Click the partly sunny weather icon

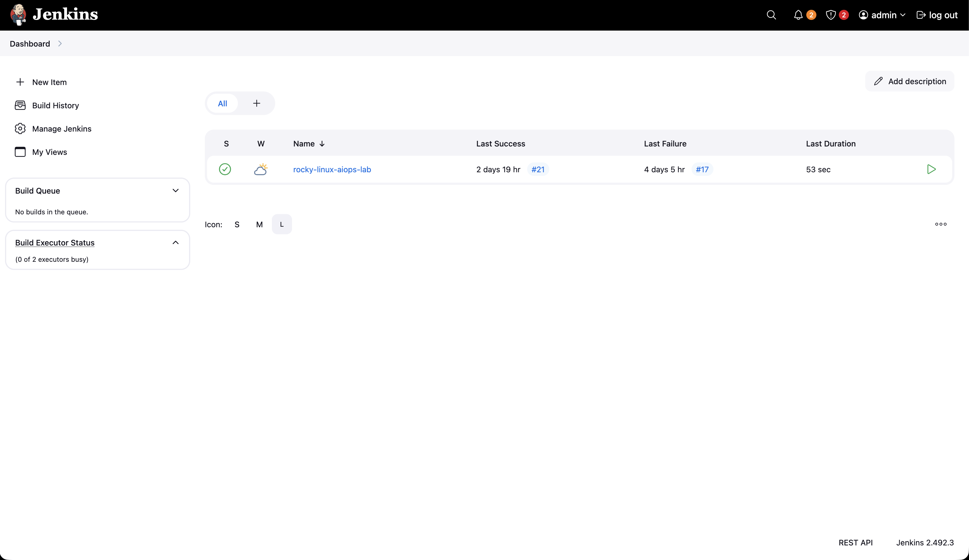pyautogui.click(x=261, y=169)
